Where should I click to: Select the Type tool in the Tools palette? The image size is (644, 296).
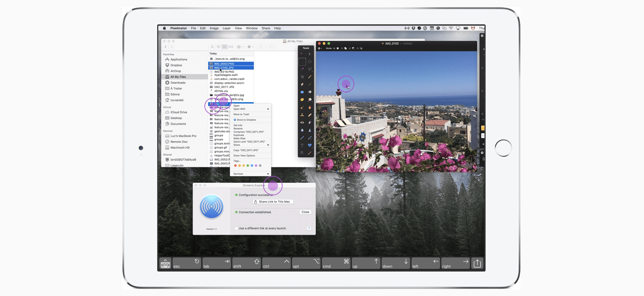(302, 145)
